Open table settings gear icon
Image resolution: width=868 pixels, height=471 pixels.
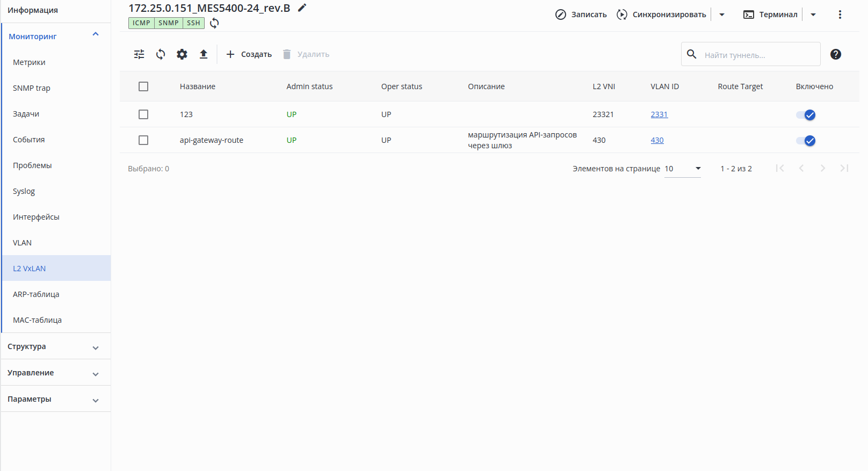click(182, 54)
